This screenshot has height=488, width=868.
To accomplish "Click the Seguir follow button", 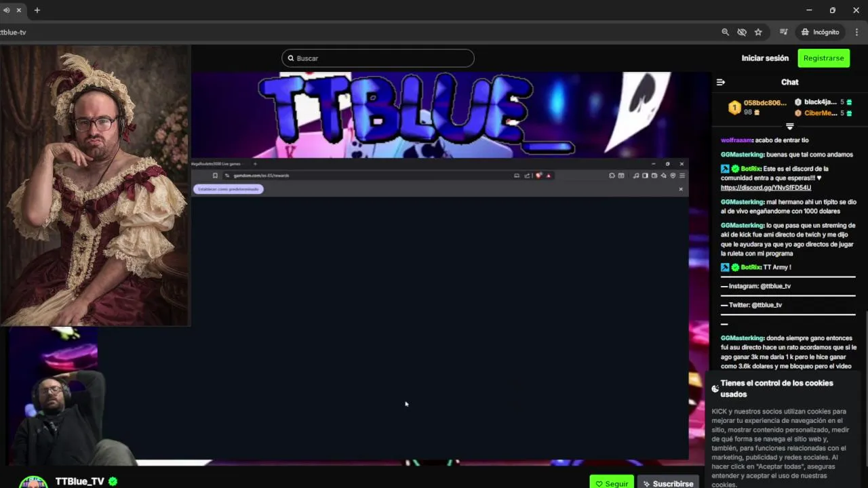I will click(612, 483).
